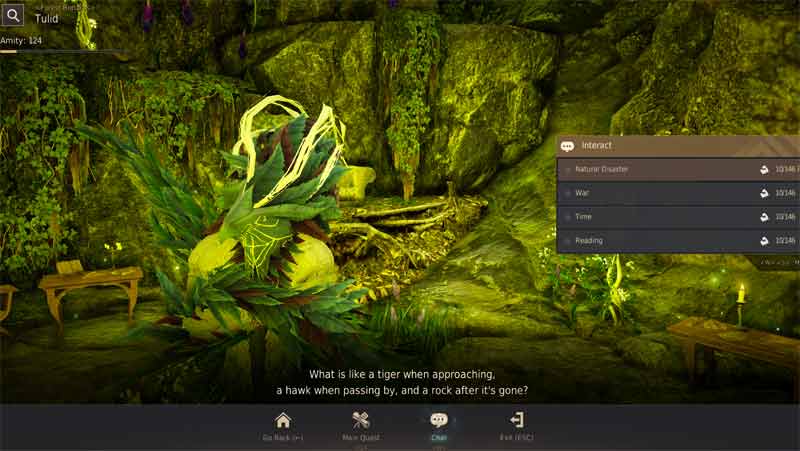This screenshot has width=800, height=451.
Task: Click the Amity: 124 label
Action: tap(21, 40)
